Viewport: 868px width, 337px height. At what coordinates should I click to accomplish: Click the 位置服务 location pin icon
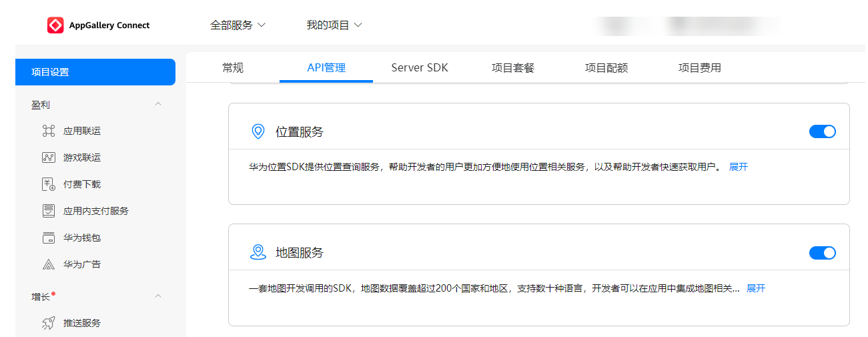click(x=258, y=131)
